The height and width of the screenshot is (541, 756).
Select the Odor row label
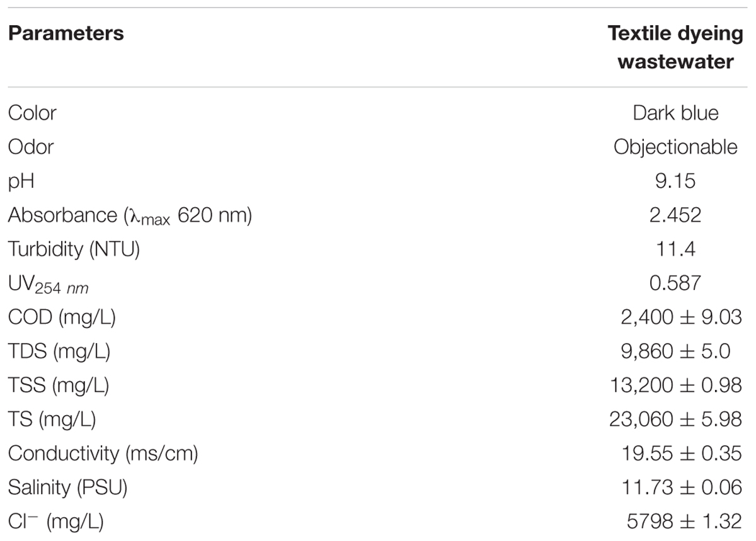pyautogui.click(x=30, y=147)
